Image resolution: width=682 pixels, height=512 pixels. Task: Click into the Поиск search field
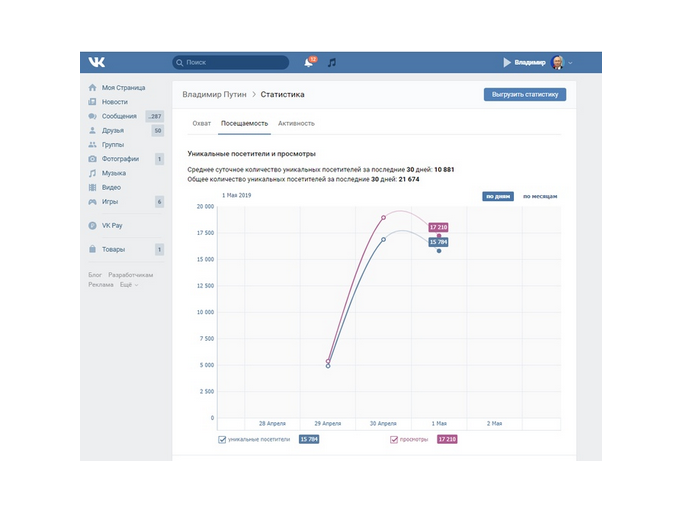pos(231,63)
